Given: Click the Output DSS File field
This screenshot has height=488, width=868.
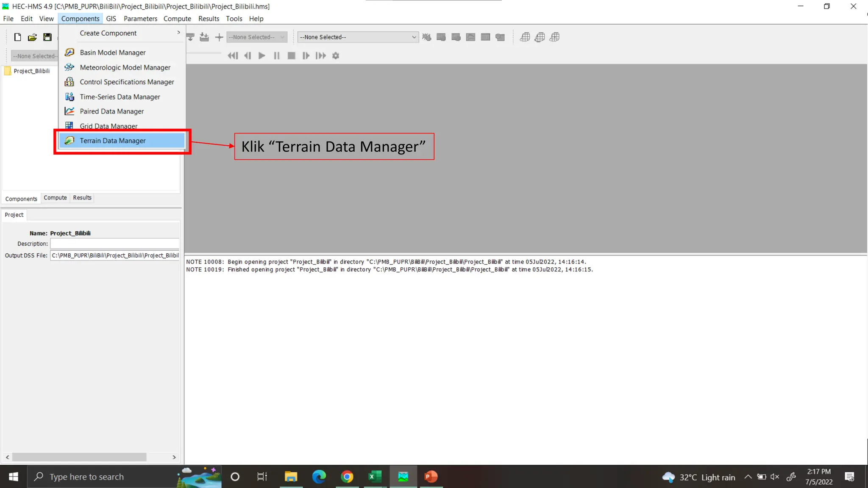Looking at the screenshot, I should 114,255.
